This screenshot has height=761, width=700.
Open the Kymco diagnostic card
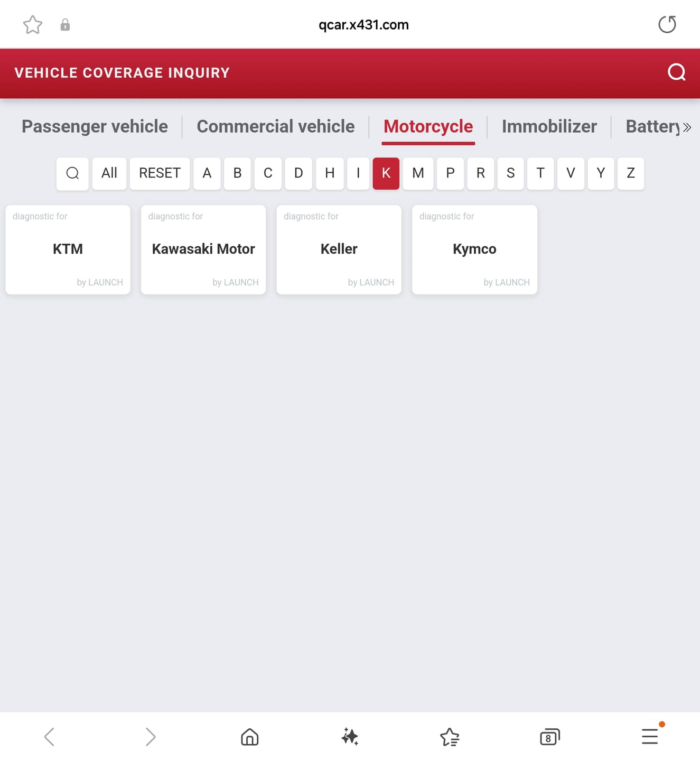pos(474,249)
